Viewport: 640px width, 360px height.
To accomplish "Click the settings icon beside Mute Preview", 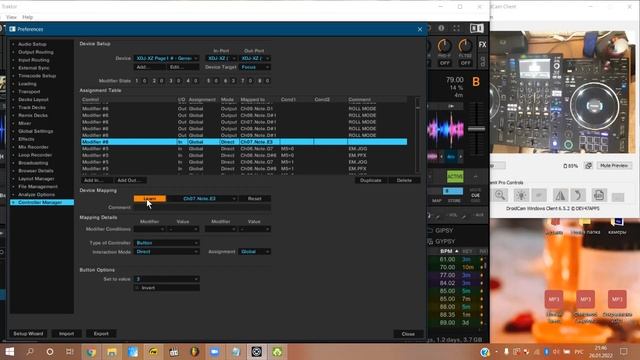I will pos(588,165).
